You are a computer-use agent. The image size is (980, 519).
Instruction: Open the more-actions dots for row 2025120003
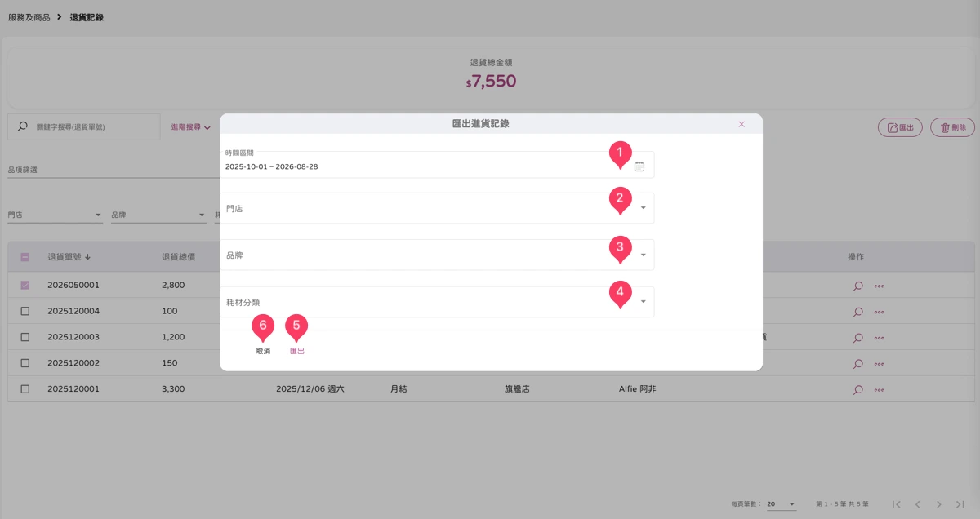(x=879, y=337)
